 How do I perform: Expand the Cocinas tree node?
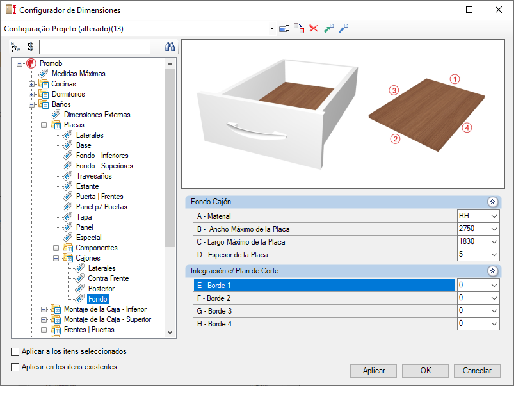coord(31,84)
